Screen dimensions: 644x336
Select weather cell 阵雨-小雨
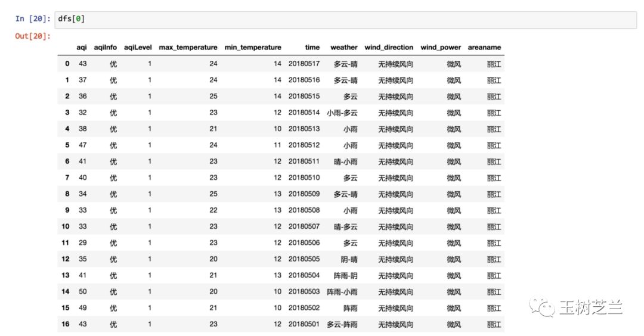342,292
